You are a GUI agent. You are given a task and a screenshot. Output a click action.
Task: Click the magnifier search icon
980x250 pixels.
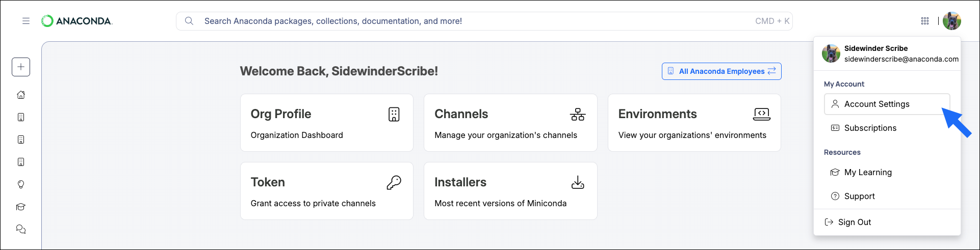189,21
